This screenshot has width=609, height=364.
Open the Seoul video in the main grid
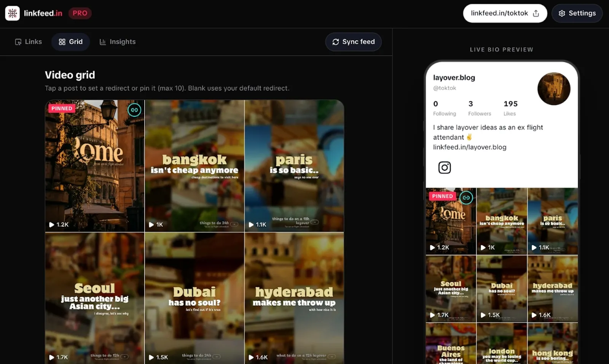click(x=95, y=298)
